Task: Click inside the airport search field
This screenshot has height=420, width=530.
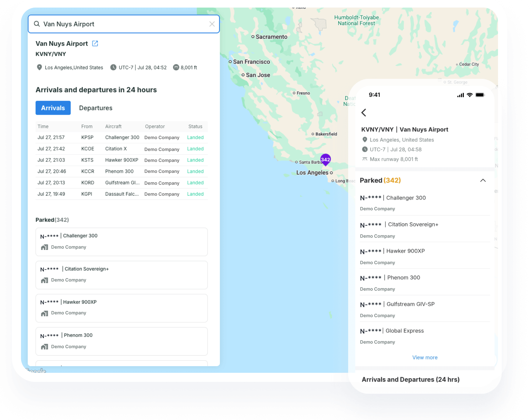Action: 122,24
